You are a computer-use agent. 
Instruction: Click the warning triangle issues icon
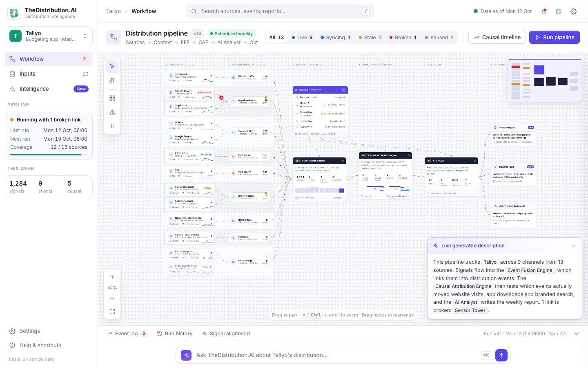tap(112, 112)
